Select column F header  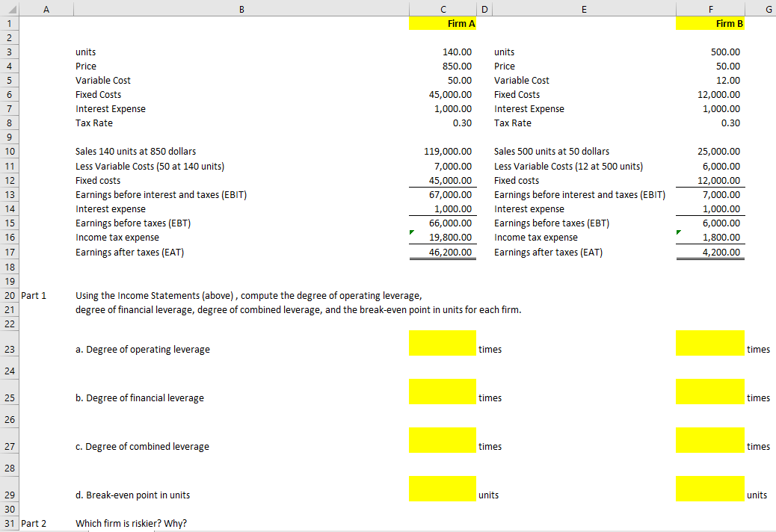point(710,9)
